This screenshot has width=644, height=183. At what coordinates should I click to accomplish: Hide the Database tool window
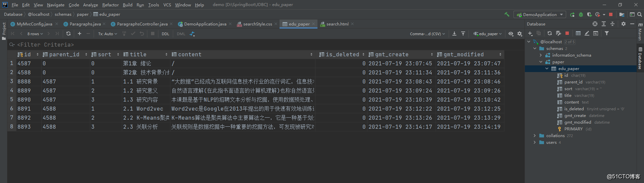632,24
